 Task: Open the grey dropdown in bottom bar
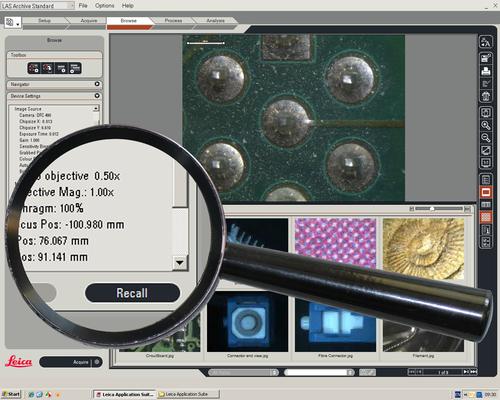(x=243, y=372)
